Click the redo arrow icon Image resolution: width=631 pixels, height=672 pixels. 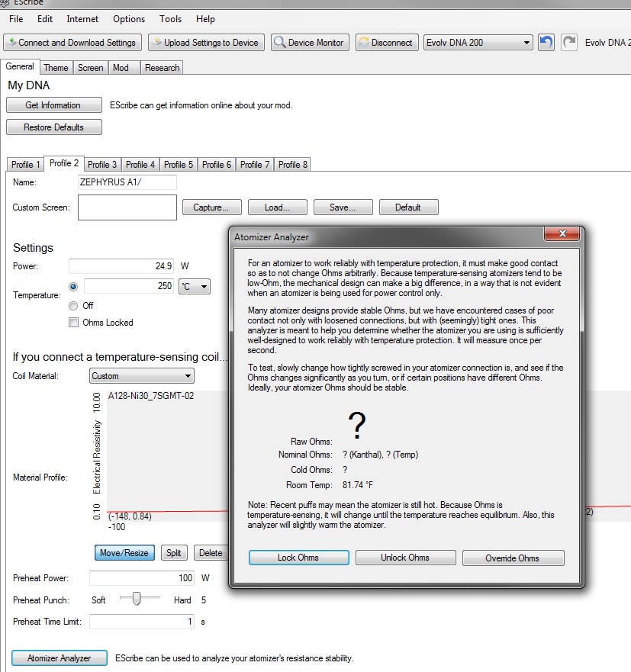[x=569, y=43]
